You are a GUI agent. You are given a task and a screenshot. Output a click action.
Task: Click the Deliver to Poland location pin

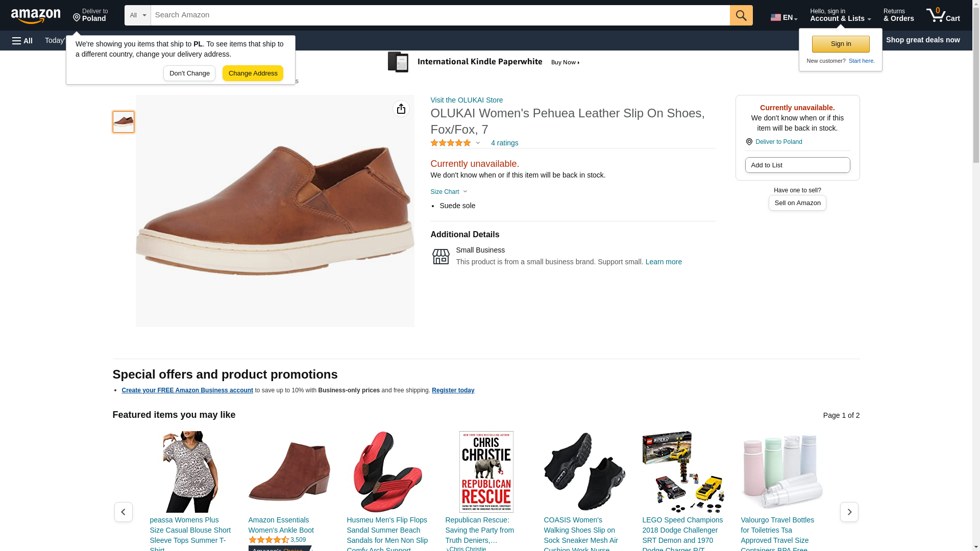[749, 142]
